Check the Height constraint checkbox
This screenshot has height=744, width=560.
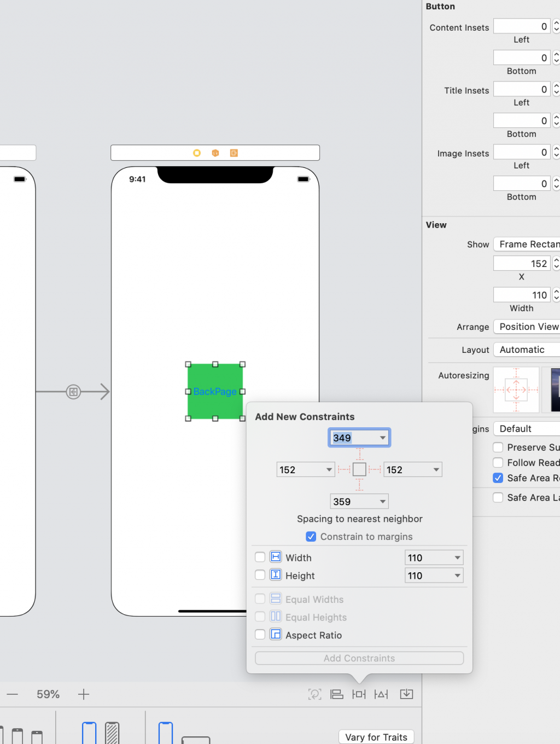point(260,575)
